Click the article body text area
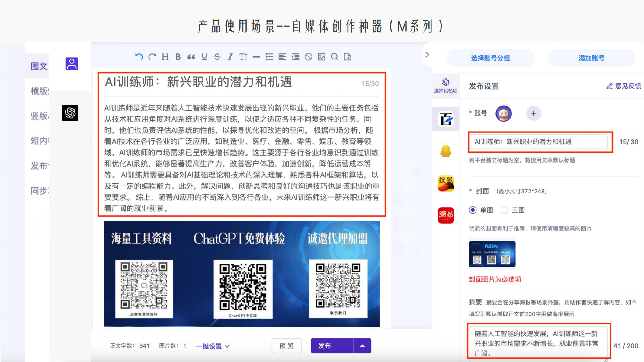The width and height of the screenshot is (644, 362). coord(242,158)
